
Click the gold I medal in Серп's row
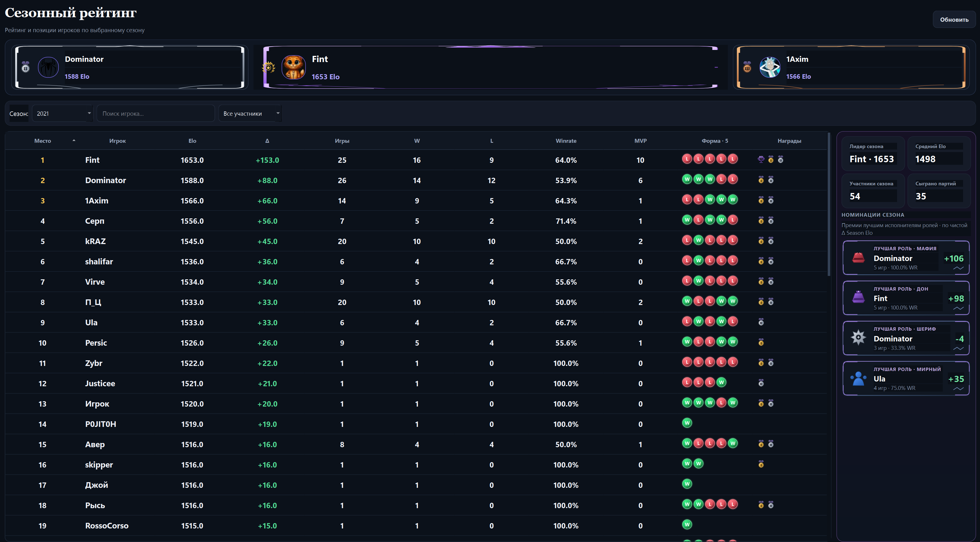point(761,220)
